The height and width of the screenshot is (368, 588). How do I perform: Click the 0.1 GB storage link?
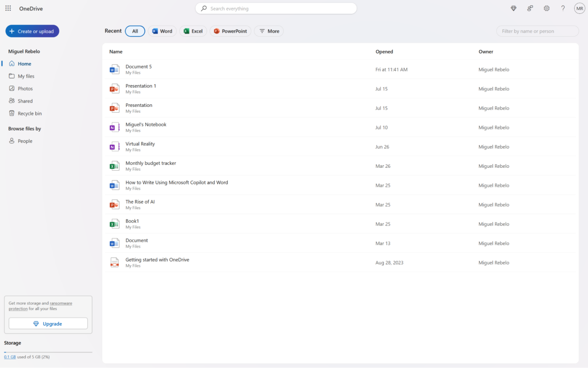10,357
